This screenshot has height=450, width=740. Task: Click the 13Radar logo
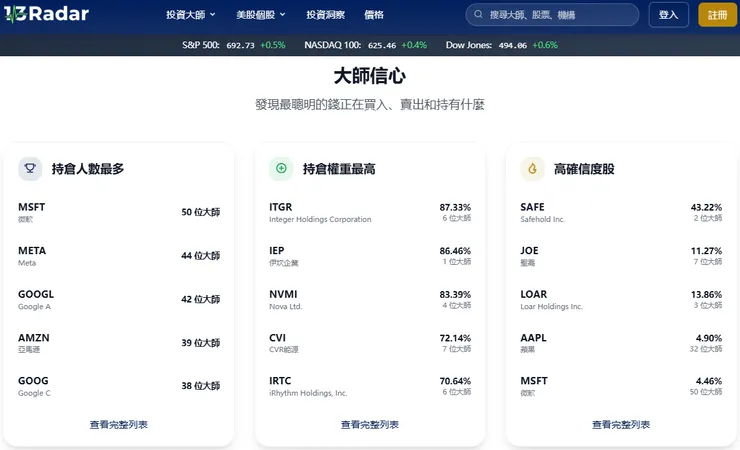pos(46,14)
